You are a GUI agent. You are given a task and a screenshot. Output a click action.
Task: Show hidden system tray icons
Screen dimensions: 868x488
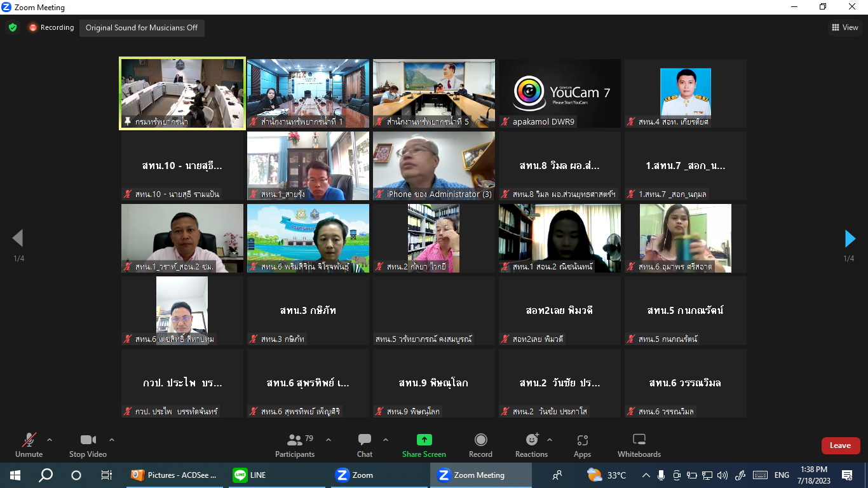point(646,475)
